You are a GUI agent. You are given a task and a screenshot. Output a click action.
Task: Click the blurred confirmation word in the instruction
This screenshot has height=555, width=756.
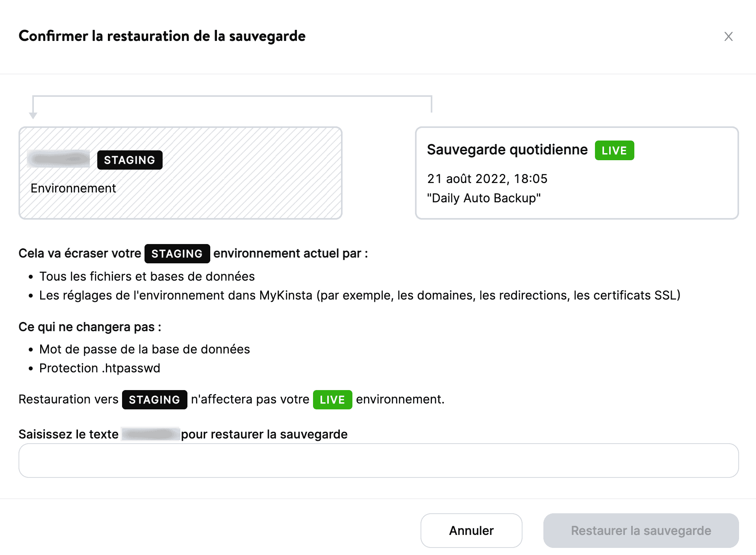150,434
